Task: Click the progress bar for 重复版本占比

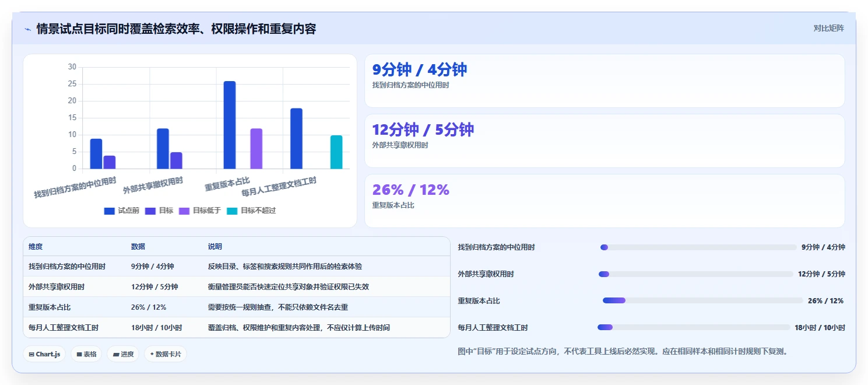Action: (702, 301)
